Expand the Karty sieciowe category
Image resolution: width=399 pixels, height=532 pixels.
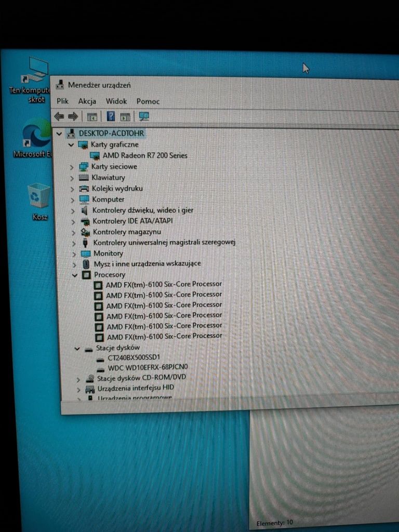[72, 167]
